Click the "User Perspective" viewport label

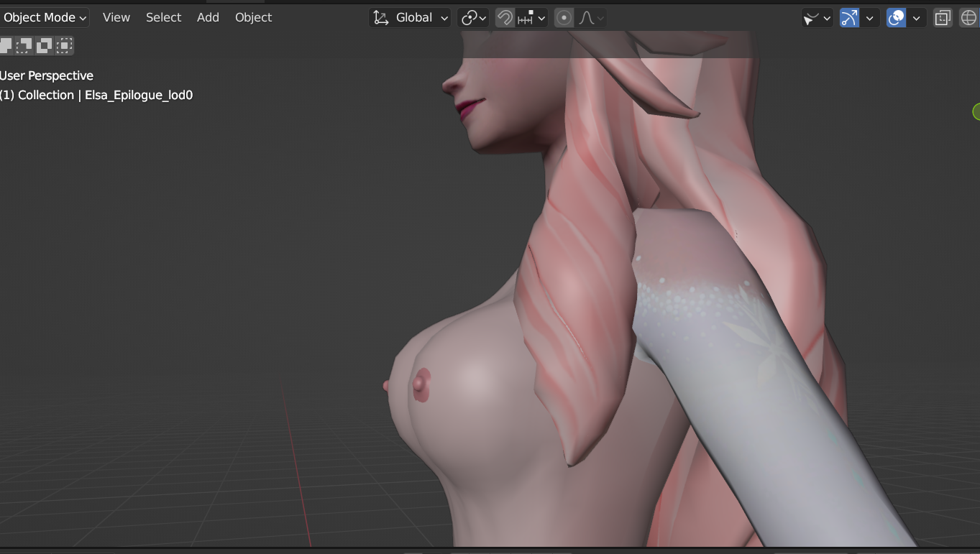coord(47,75)
